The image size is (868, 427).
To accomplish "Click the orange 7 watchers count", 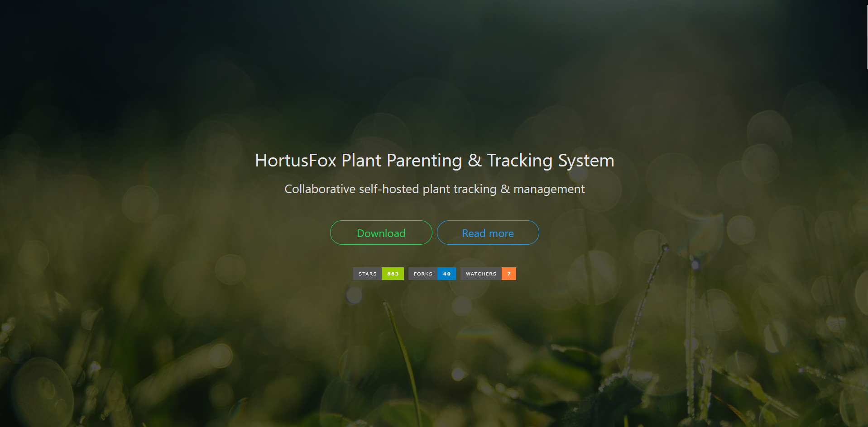I will [x=509, y=274].
